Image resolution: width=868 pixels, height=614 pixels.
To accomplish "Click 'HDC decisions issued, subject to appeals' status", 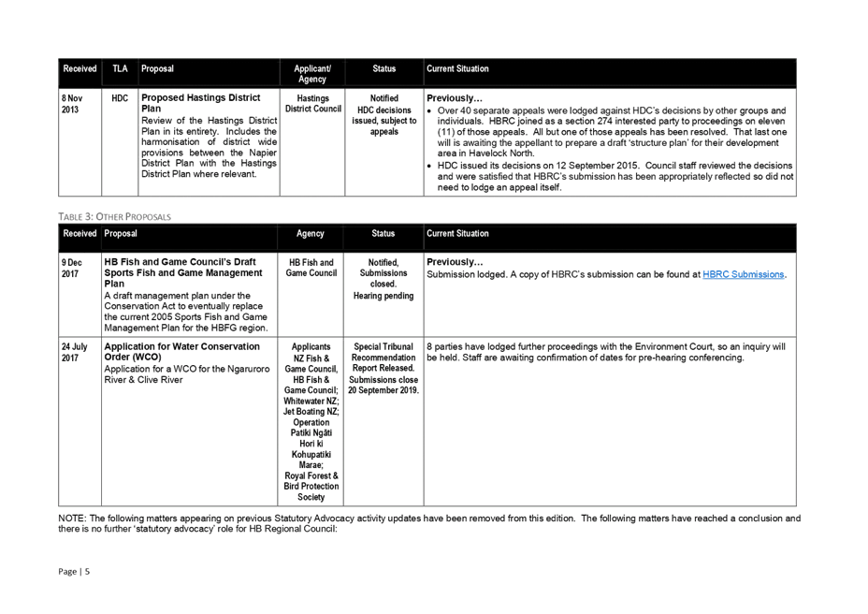I will pos(384,121).
